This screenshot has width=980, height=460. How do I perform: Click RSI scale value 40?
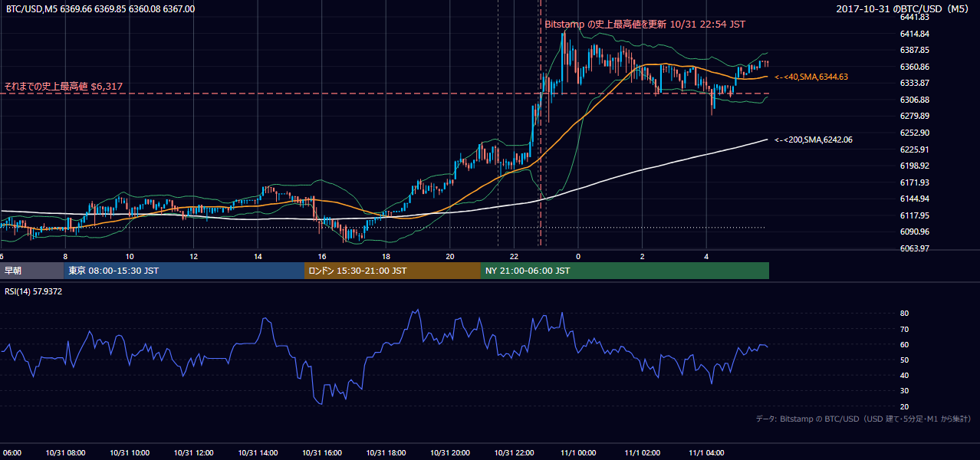point(904,375)
